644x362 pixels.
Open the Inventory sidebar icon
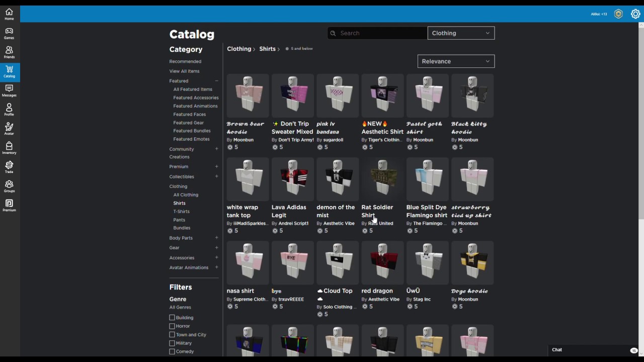[9, 148]
